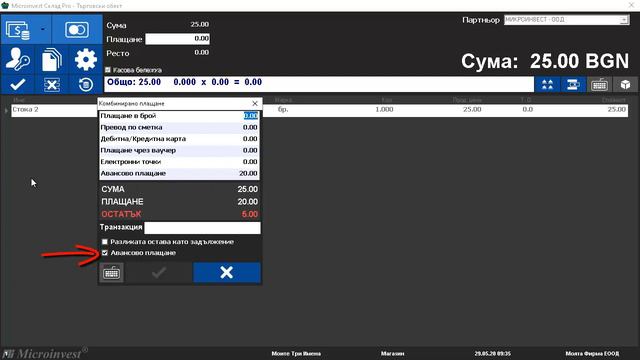This screenshot has width=640, height=360.
Task: Open the user access key icon
Action: 17,60
